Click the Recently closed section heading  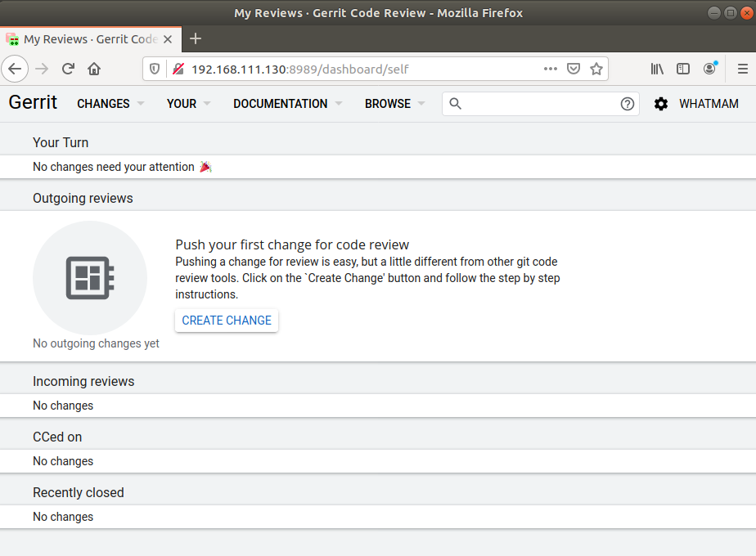78,492
